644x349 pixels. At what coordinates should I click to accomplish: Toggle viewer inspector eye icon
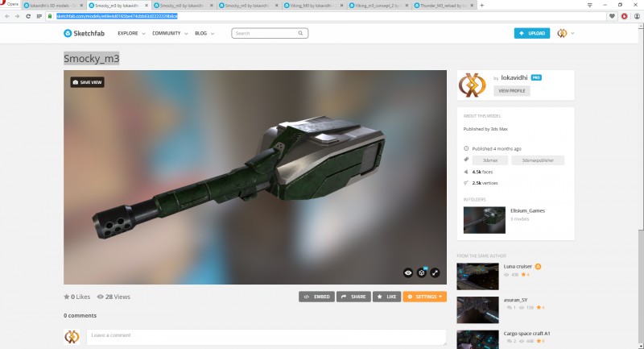click(x=408, y=272)
